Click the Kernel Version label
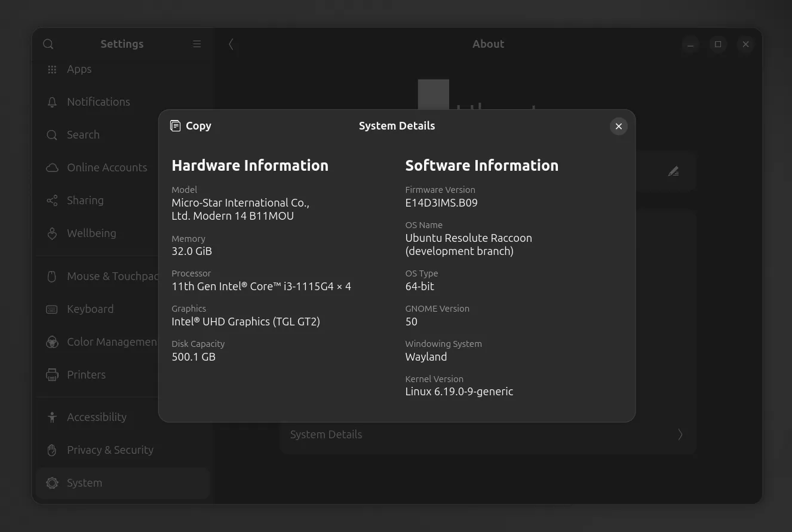 pos(434,379)
